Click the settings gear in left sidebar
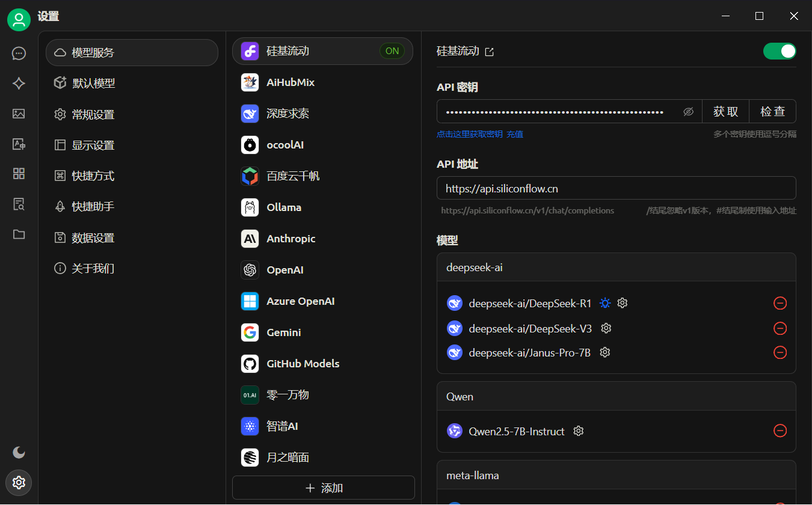The height and width of the screenshot is (505, 812). pyautogui.click(x=19, y=482)
